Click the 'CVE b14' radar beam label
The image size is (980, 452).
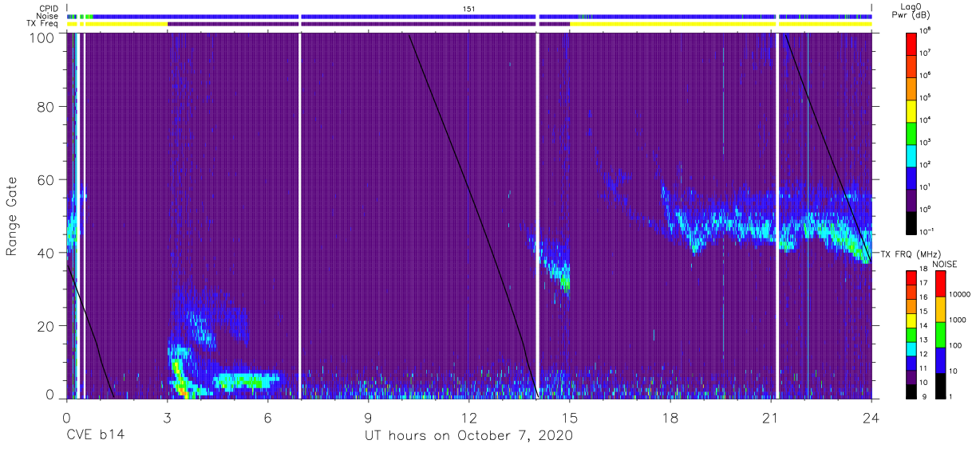click(x=95, y=436)
